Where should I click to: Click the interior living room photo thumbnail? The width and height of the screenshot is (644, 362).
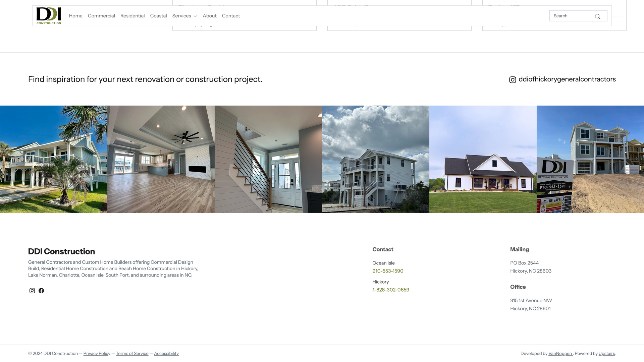(161, 159)
